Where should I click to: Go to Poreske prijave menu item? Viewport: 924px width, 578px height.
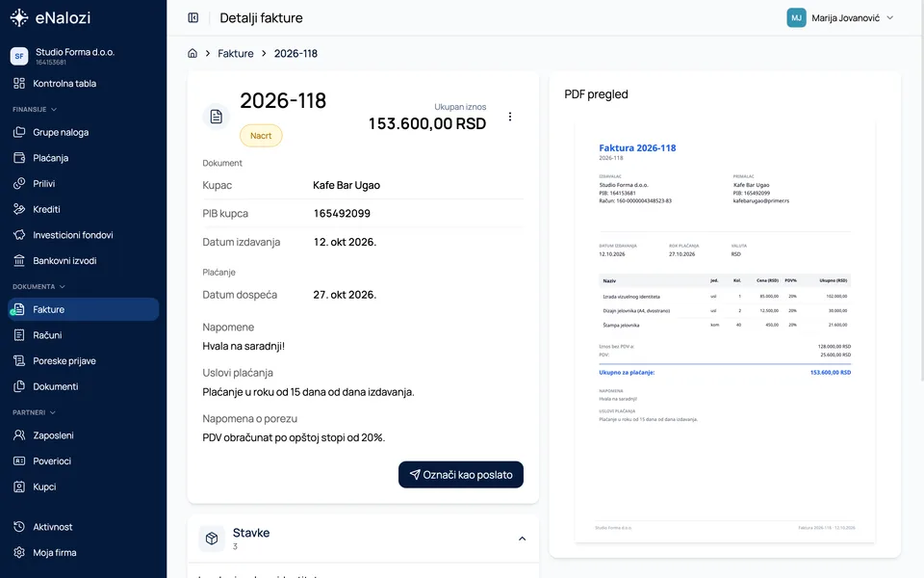click(83, 360)
